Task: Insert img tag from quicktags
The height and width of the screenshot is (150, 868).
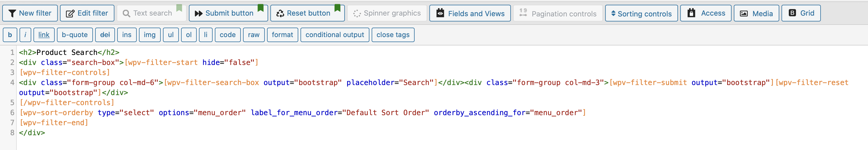Action: click(150, 35)
